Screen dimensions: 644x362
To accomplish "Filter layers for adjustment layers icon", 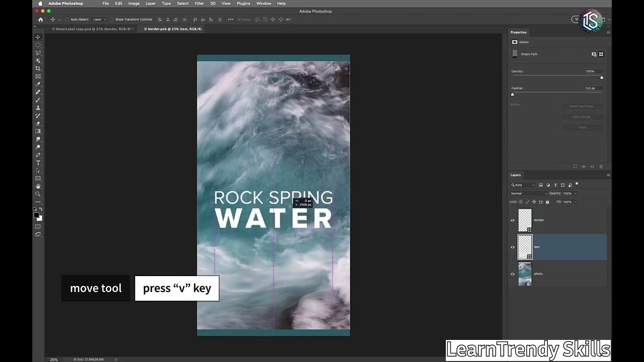I will (x=548, y=185).
